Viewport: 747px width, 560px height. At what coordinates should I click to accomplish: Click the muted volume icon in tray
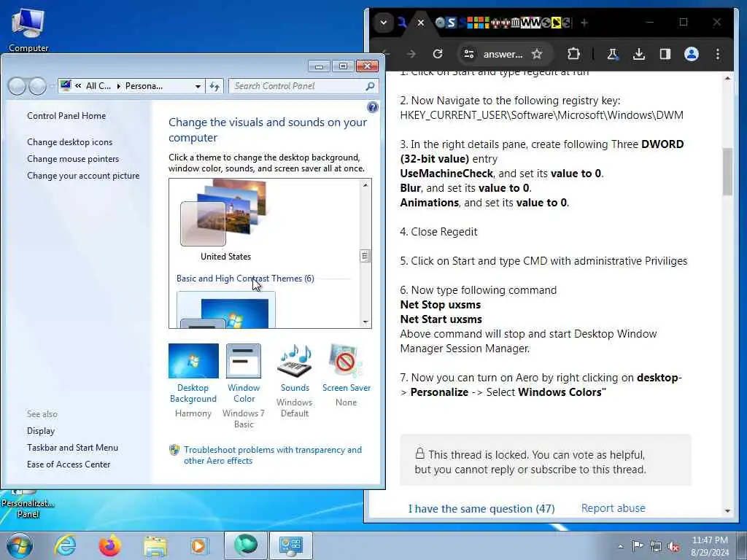pos(673,547)
